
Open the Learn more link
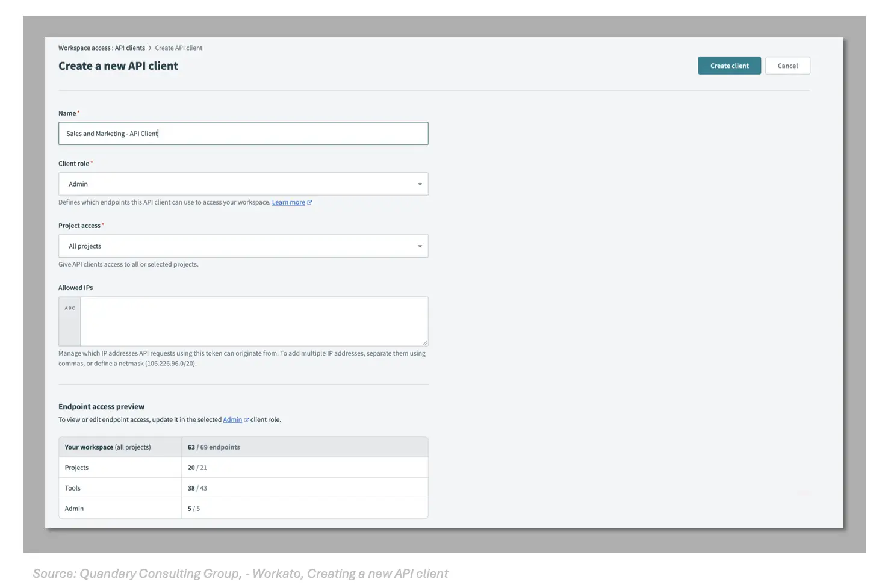click(x=287, y=202)
